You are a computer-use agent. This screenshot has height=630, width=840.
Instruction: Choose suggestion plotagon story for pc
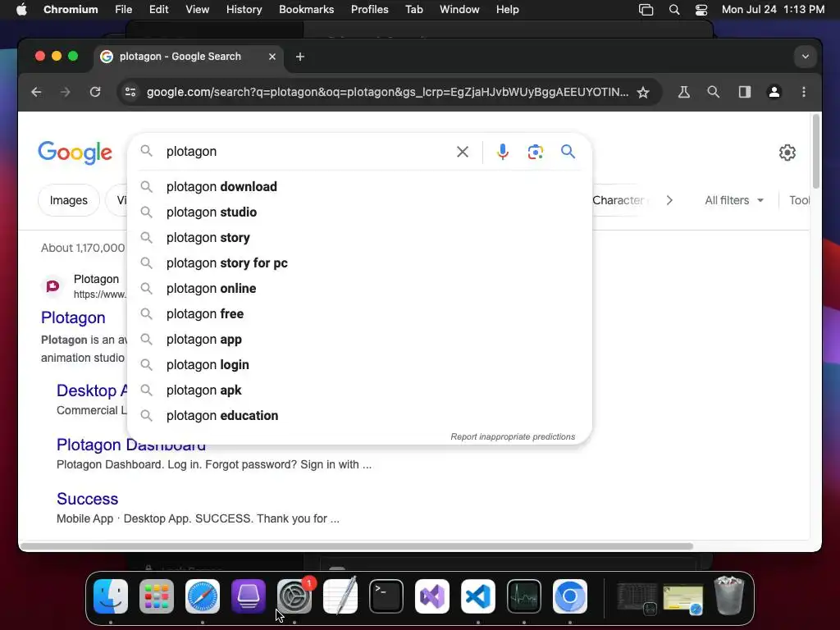pos(359,263)
